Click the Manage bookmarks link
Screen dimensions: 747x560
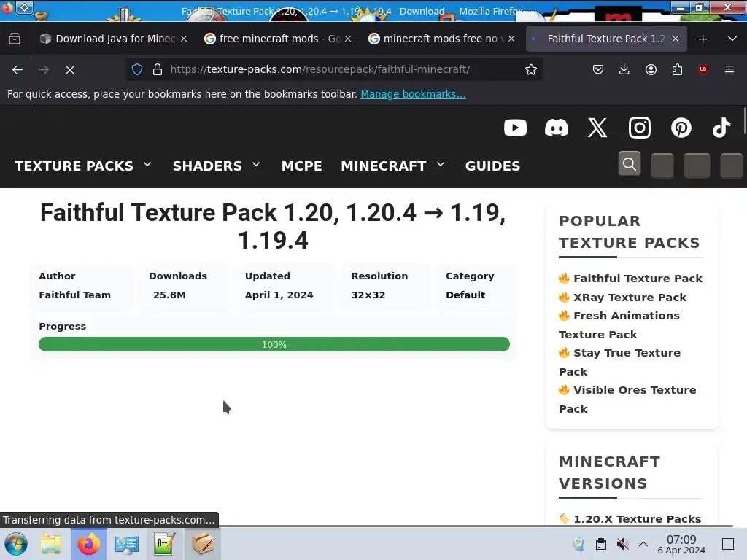tap(413, 94)
